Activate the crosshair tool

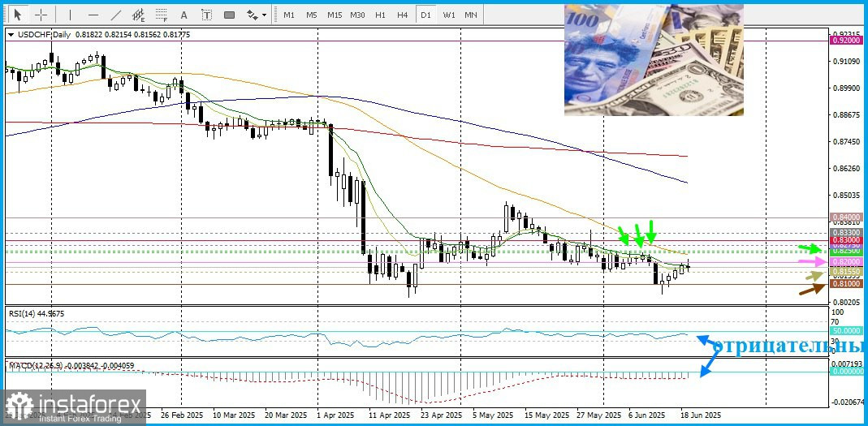[41, 15]
